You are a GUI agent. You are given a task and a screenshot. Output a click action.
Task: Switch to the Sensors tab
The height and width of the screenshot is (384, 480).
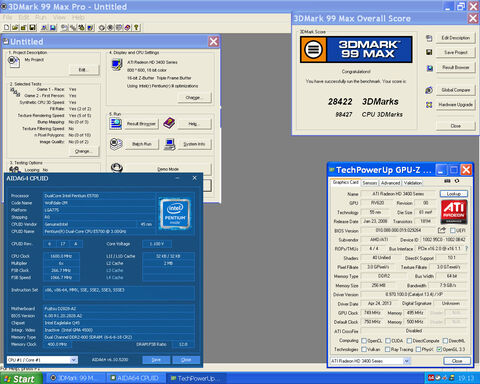pyautogui.click(x=370, y=183)
